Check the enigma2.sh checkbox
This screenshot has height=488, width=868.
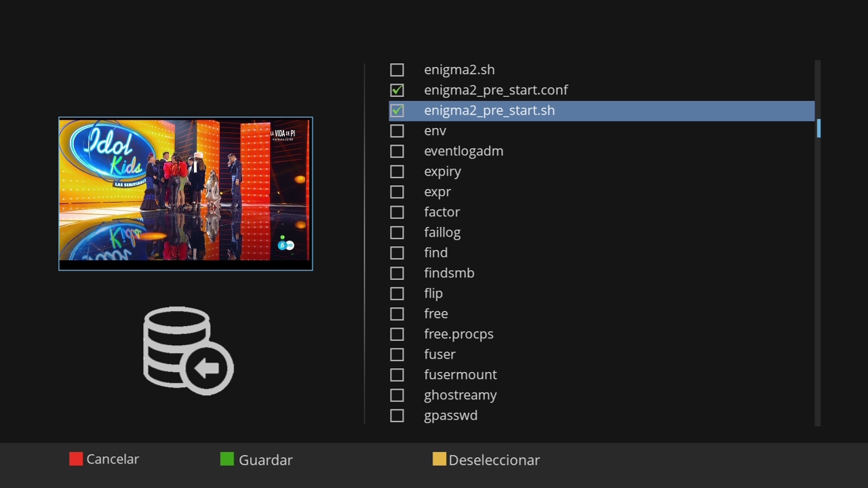(397, 70)
